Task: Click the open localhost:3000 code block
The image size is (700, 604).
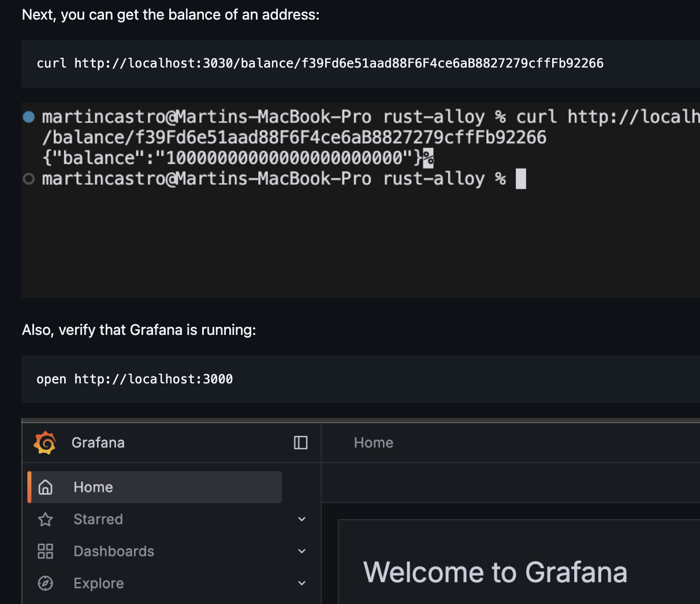Action: [135, 379]
